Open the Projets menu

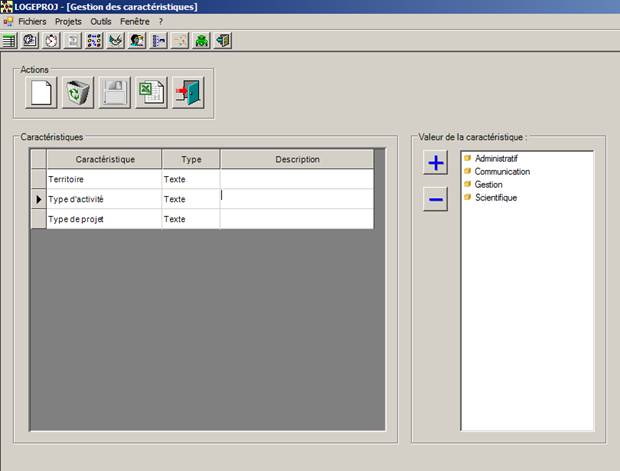click(x=68, y=21)
